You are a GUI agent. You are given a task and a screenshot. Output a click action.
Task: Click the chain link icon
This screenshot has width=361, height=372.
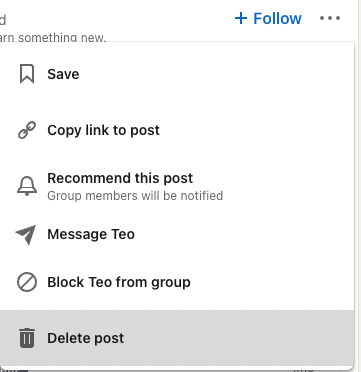click(x=27, y=130)
